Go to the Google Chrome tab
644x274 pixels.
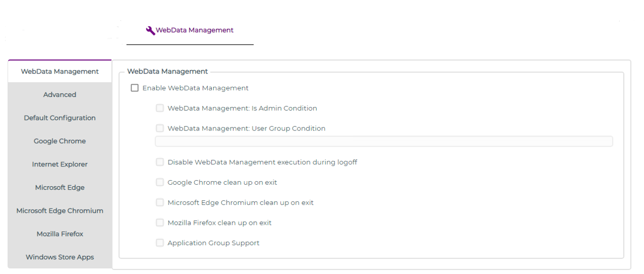(x=60, y=141)
